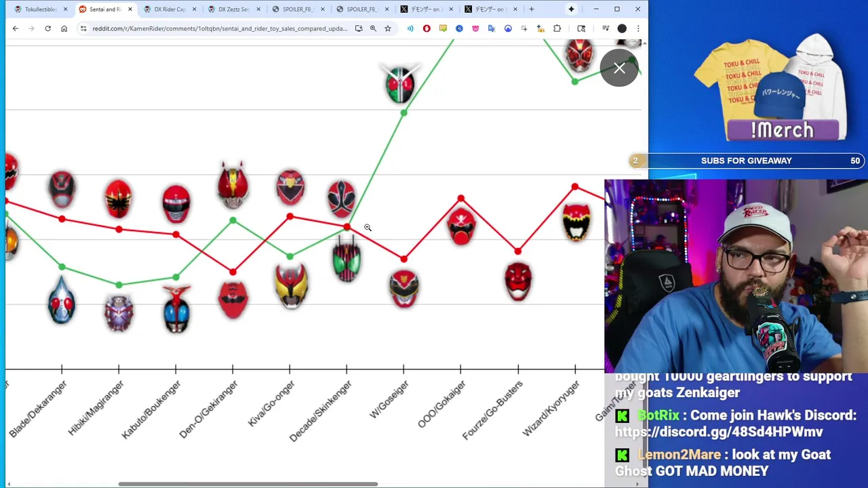
Task: Click the install app icon in address bar
Action: 359,28
